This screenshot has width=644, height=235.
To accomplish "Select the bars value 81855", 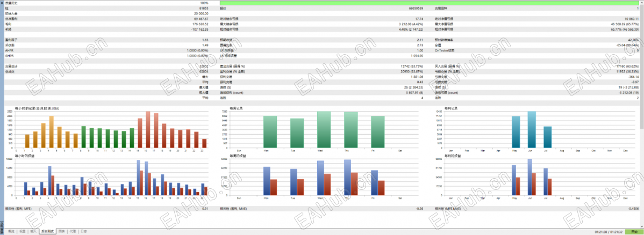I will click(203, 8).
